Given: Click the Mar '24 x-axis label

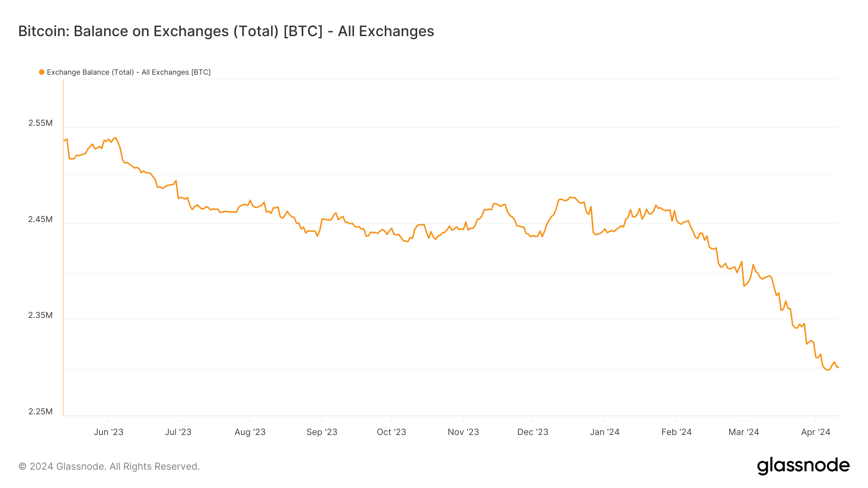Looking at the screenshot, I should [x=744, y=432].
